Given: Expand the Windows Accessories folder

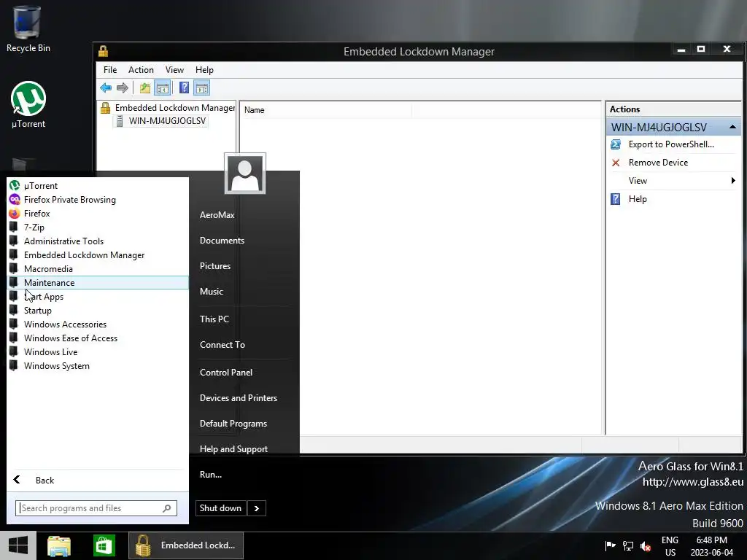Looking at the screenshot, I should point(98,324).
